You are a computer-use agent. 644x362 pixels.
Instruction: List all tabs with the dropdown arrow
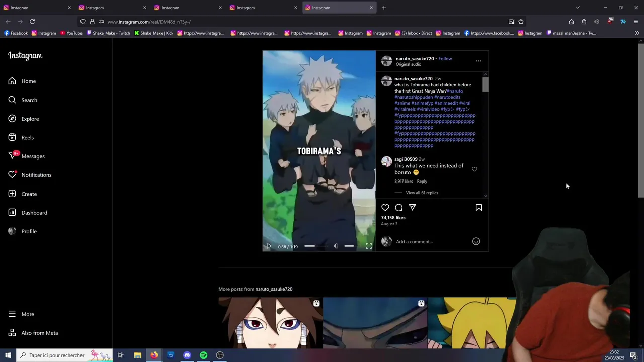578,8
